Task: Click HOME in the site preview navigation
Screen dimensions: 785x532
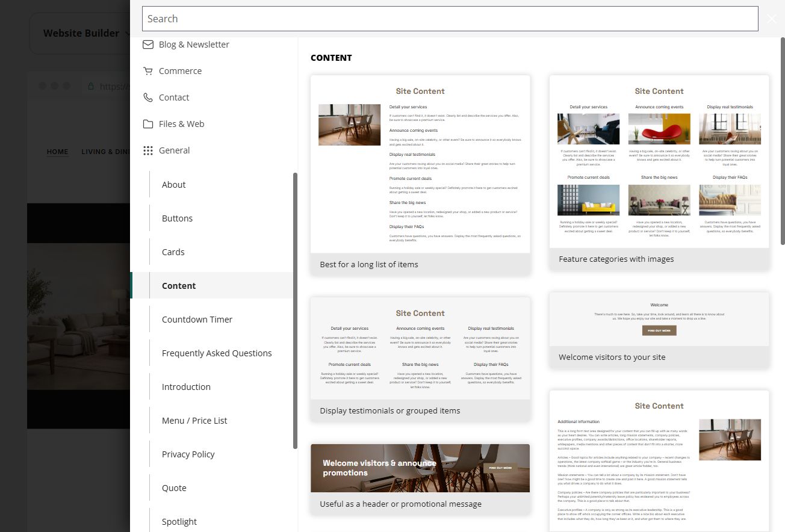Action: click(x=58, y=152)
